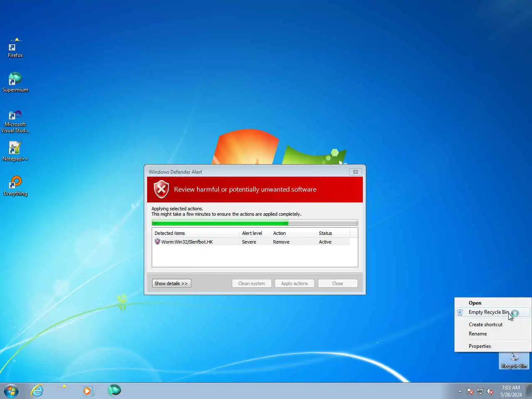Expand details with Show details >> button
532x399 pixels.
[x=171, y=283]
